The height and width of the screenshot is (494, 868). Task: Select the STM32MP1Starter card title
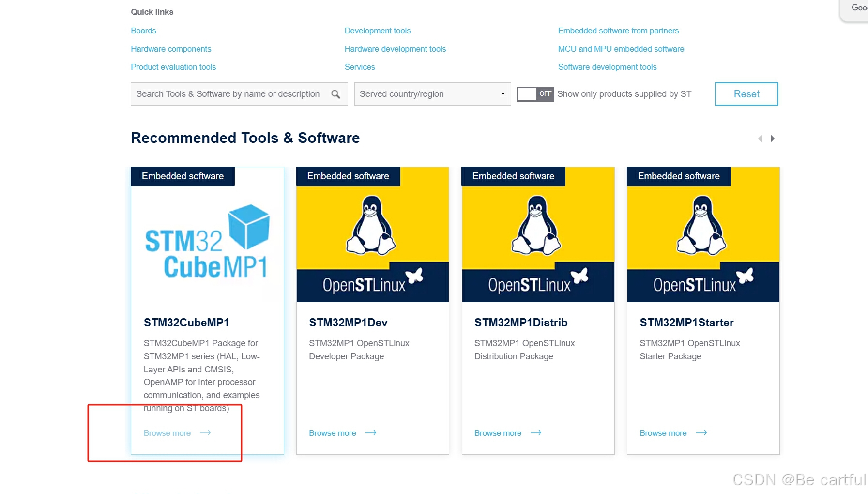tap(686, 323)
